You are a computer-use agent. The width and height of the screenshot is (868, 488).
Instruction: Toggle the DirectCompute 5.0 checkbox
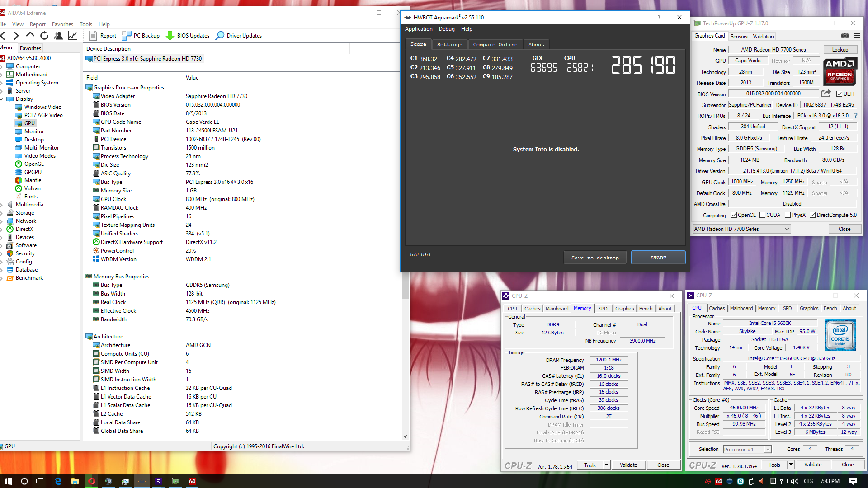point(813,215)
